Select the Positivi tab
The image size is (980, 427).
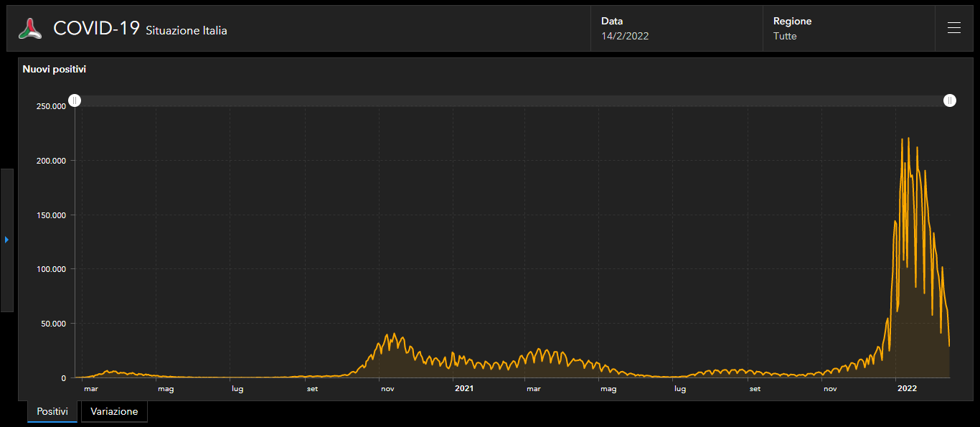tap(52, 412)
